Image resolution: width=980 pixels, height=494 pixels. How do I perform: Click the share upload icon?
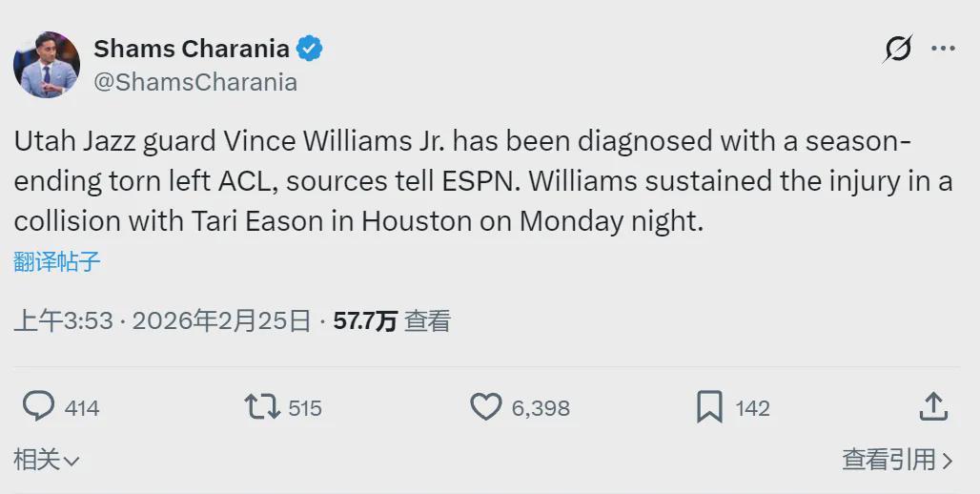tap(933, 406)
